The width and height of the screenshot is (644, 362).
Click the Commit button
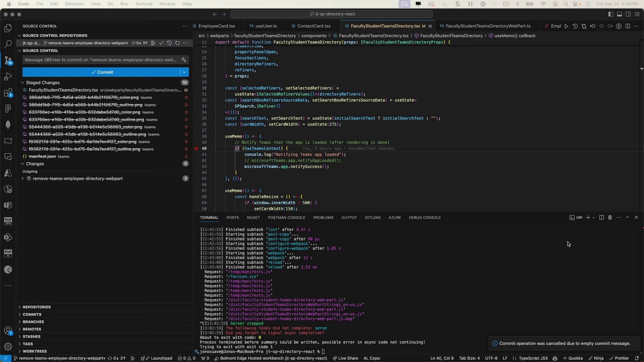pyautogui.click(x=102, y=72)
